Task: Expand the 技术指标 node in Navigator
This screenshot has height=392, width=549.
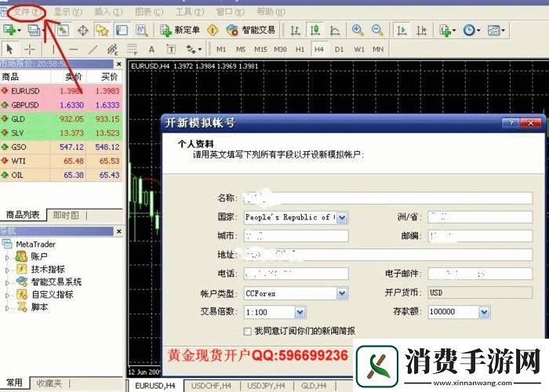Action: coord(7,270)
